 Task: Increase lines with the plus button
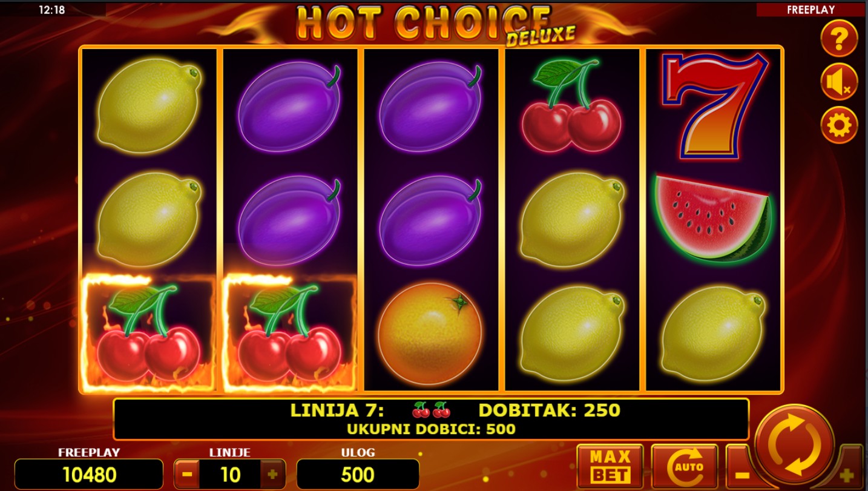(x=272, y=474)
